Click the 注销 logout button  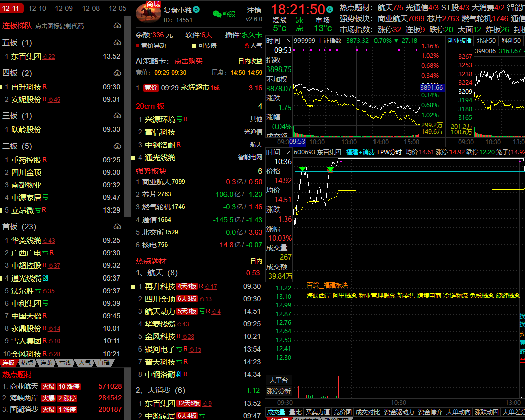tap(254, 10)
